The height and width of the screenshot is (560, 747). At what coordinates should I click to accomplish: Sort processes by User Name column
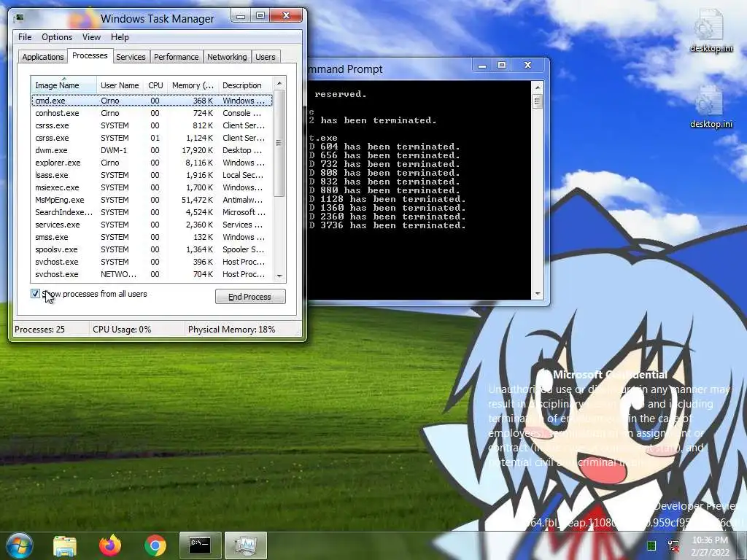pos(120,85)
